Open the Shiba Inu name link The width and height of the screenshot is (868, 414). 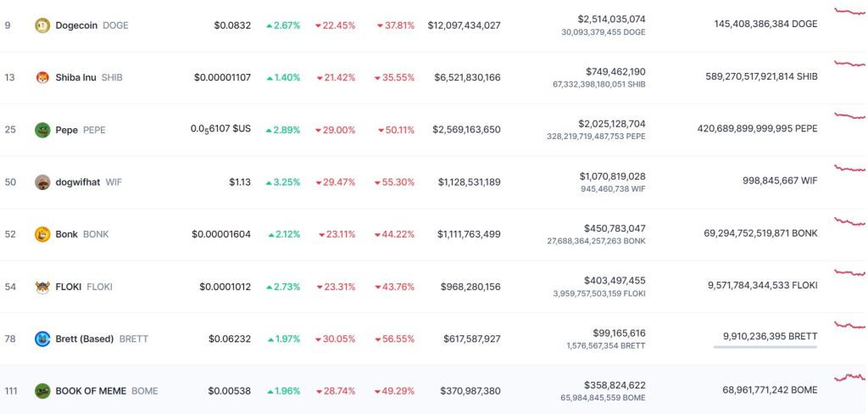(75, 77)
